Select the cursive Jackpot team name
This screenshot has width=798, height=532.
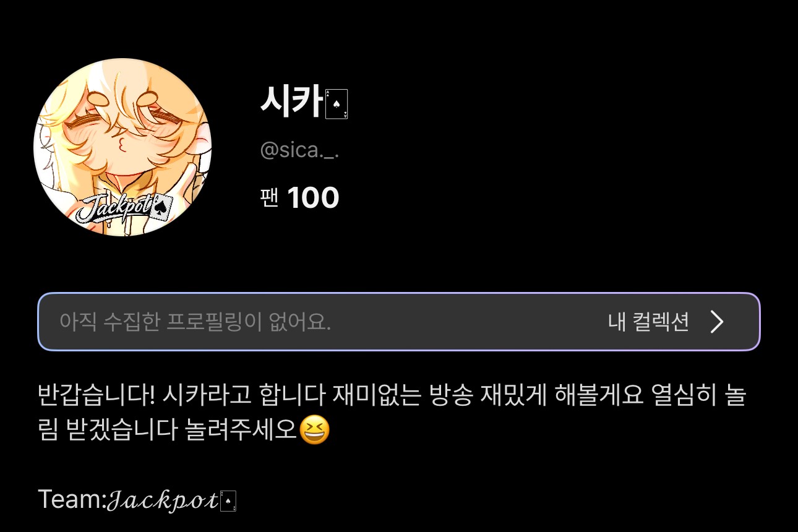click(163, 500)
